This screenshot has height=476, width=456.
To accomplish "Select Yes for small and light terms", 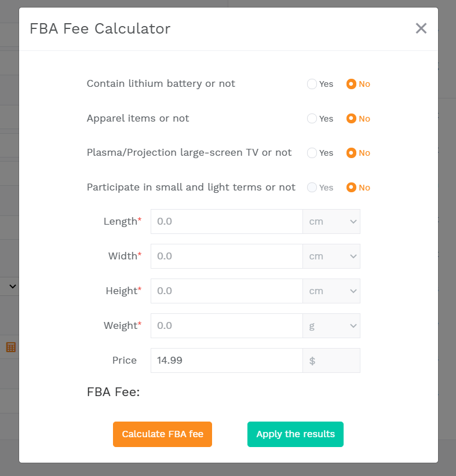I will click(x=312, y=188).
